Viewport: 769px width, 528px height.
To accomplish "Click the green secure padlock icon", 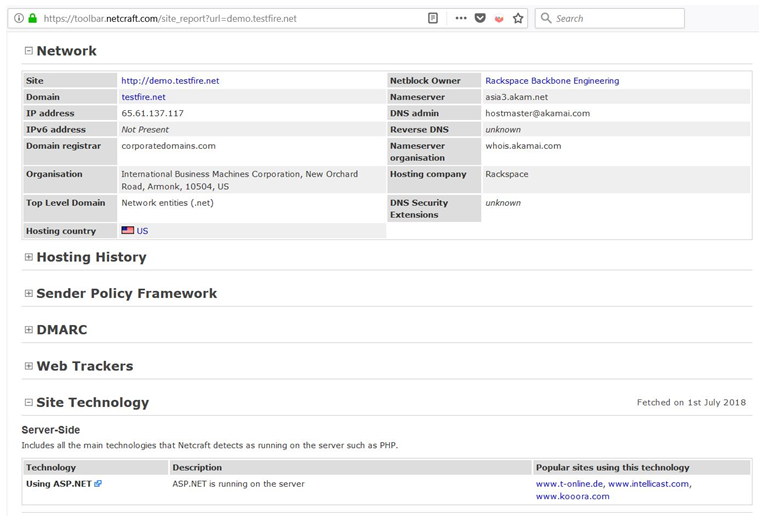I will pos(33,18).
